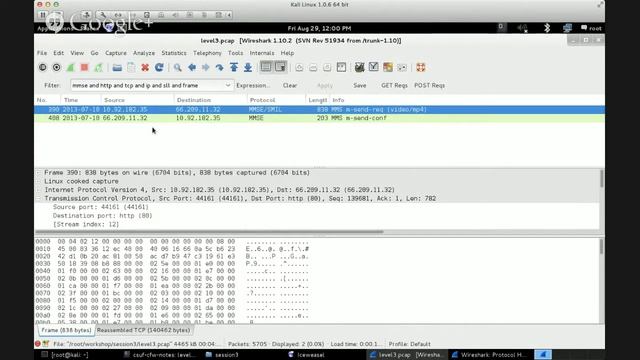Viewport: 640px width, 360px height.
Task: Stop the running capture
Action: [x=84, y=67]
